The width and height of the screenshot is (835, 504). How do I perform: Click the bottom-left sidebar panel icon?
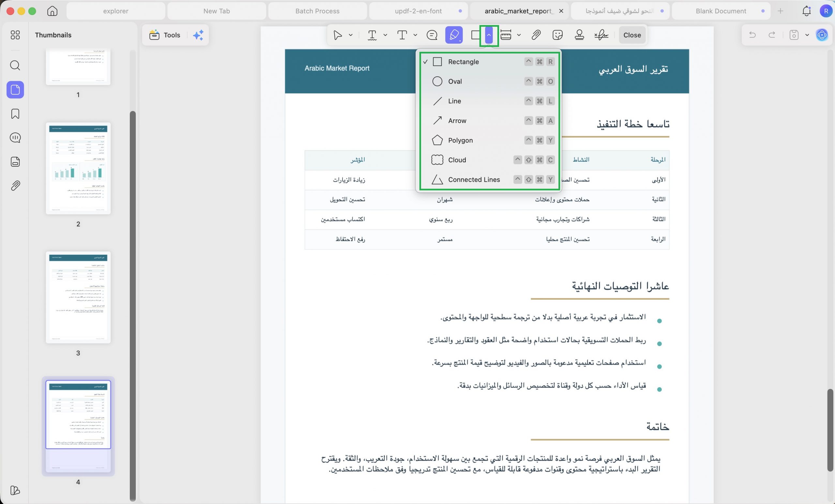(x=15, y=490)
